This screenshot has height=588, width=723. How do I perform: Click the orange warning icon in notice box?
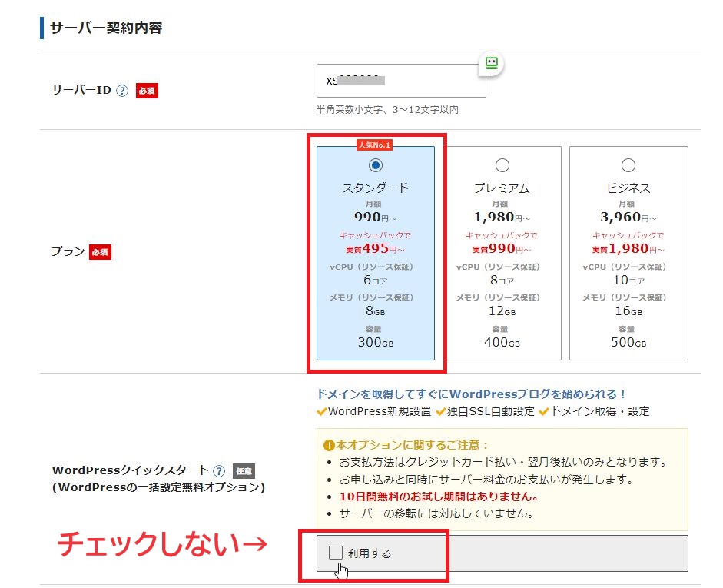click(x=329, y=445)
